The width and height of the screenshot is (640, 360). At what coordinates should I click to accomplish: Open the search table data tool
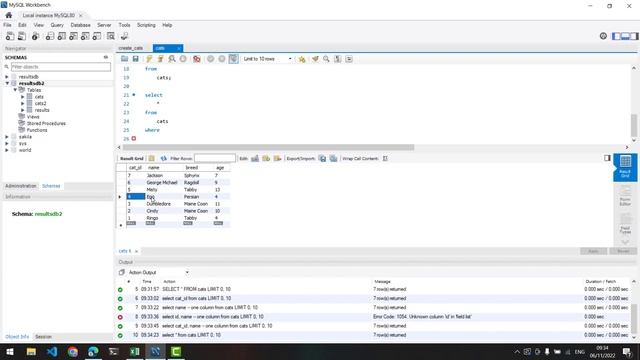click(111, 36)
